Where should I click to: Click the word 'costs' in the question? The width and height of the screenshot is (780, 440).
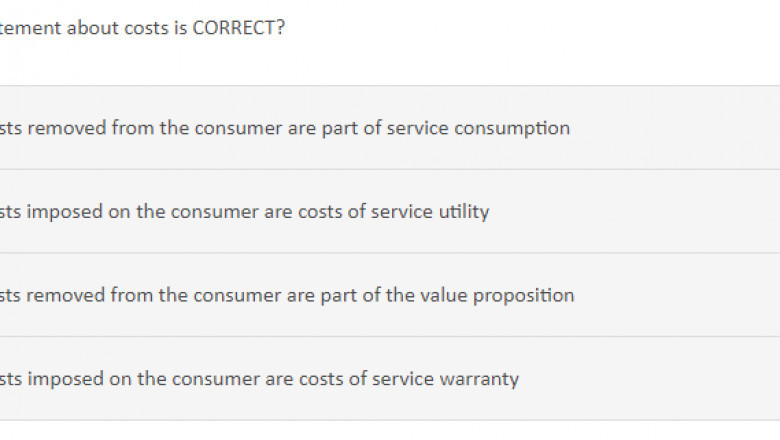point(145,28)
